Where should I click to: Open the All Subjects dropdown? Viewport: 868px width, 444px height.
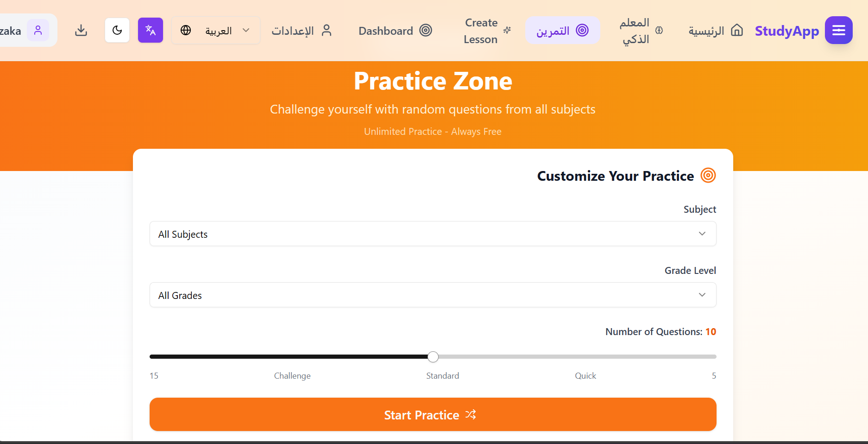pos(433,234)
